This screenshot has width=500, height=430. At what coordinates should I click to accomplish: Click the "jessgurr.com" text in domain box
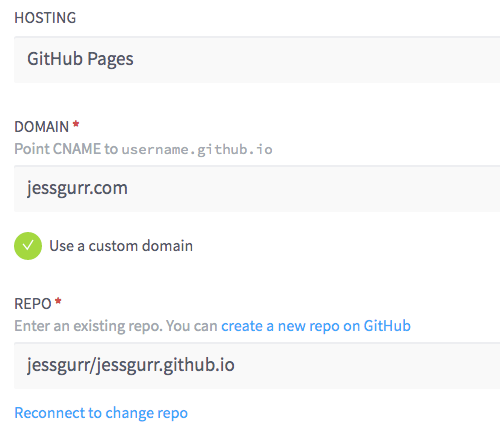77,188
